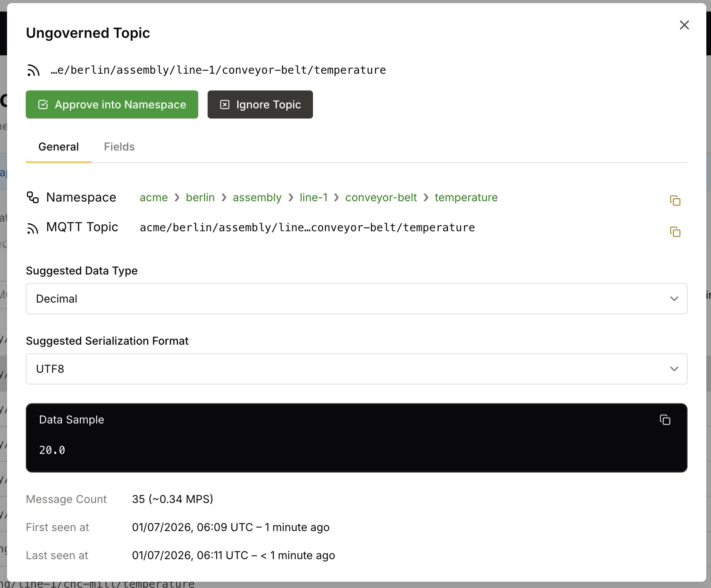Click the MQTT Topic feed icon
Screen dimensions: 711x588
33,228
